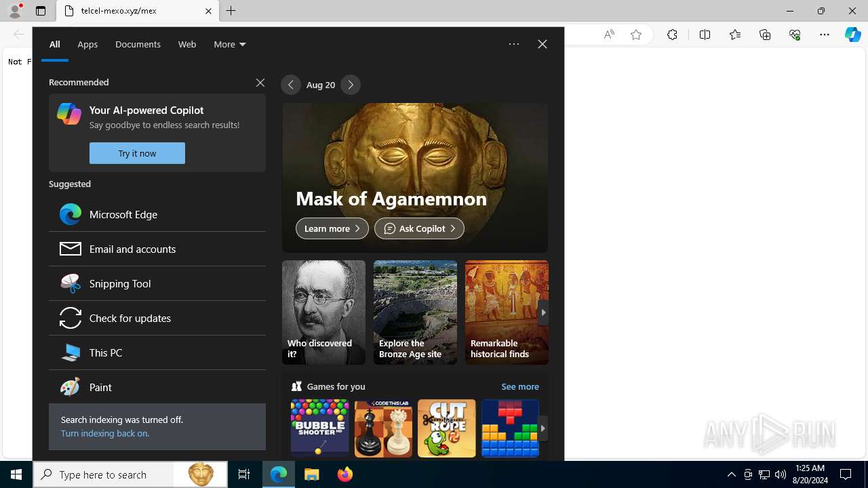
Task: Open the block puzzle game thumbnail
Action: coord(510,428)
